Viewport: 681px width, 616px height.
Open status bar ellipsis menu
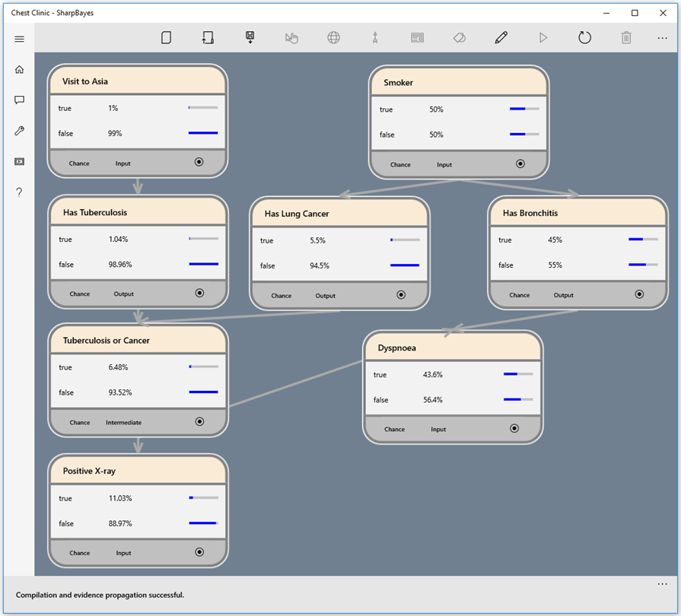point(662,584)
